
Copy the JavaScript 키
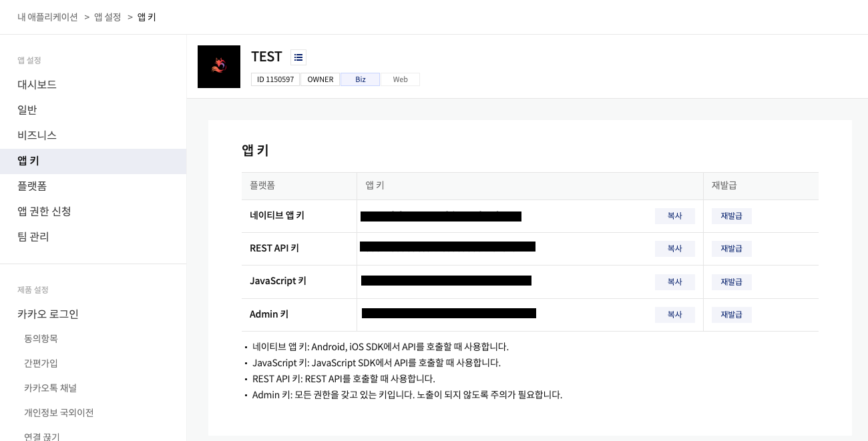coord(675,282)
